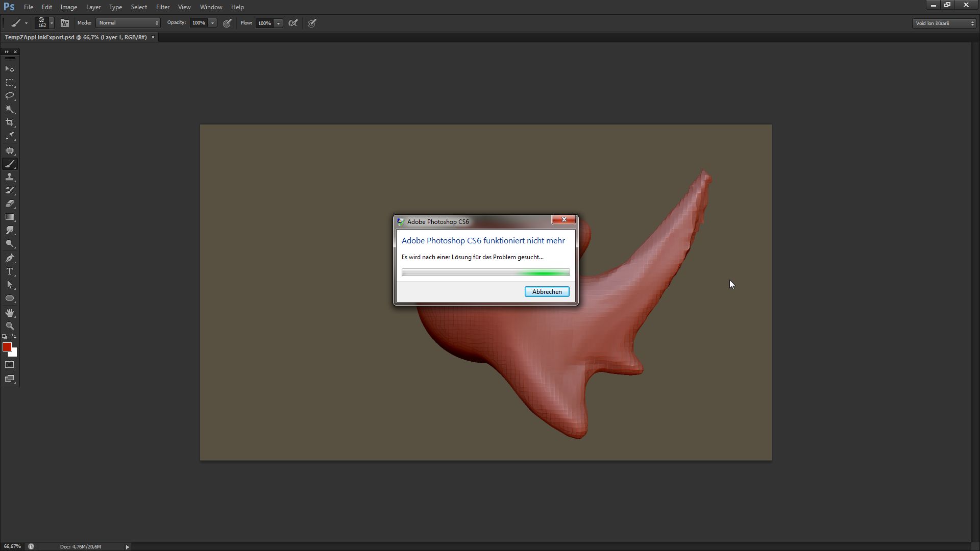Close the toolbox panel
Viewport: 980px width, 551px height.
pos(15,52)
